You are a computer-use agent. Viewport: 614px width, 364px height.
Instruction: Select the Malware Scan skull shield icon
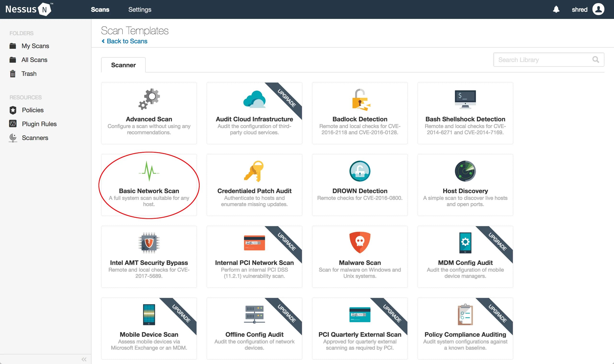pyautogui.click(x=360, y=242)
